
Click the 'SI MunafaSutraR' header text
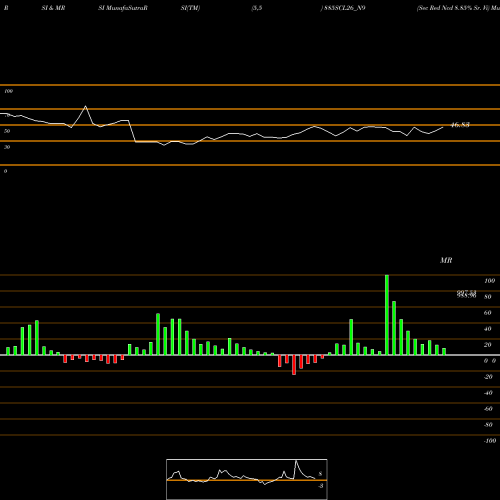pos(123,8)
